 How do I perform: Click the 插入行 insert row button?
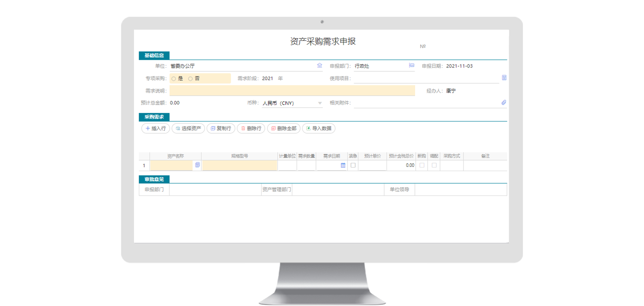coord(156,128)
